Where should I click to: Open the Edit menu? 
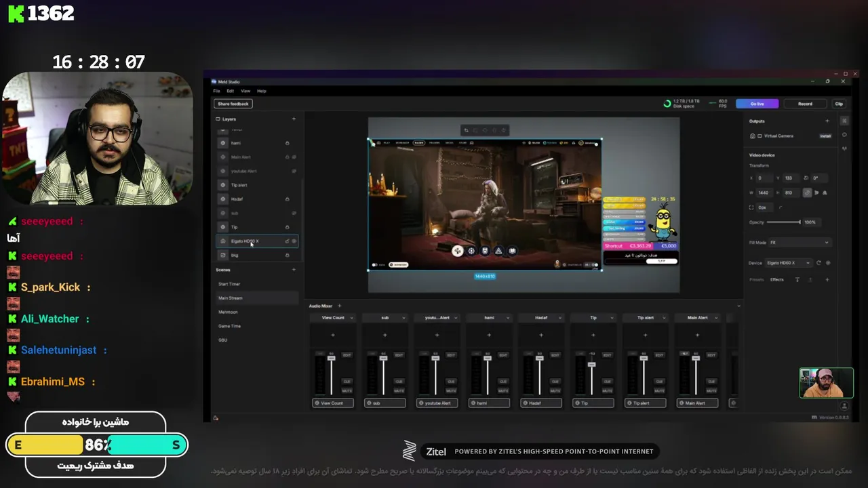tap(231, 91)
